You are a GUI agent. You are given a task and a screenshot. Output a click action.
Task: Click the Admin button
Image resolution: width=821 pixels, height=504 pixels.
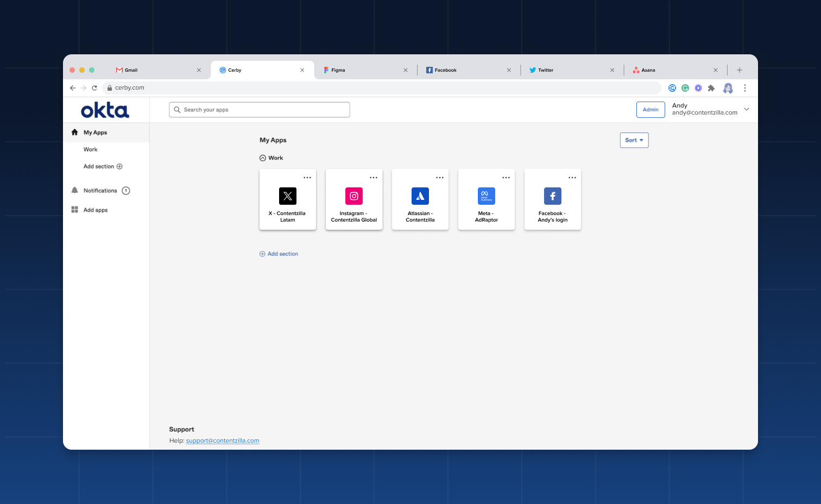pos(651,110)
